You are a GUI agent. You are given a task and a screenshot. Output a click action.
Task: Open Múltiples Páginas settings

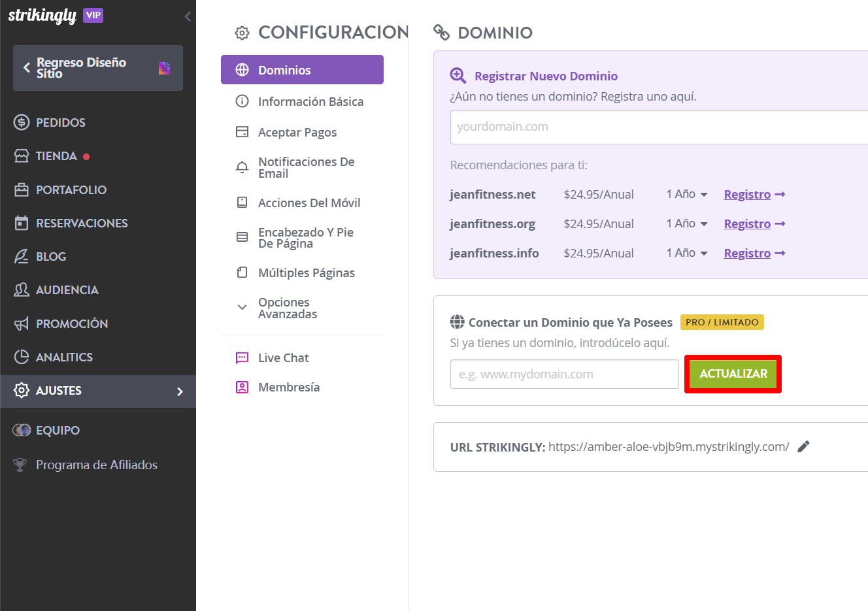pos(307,272)
